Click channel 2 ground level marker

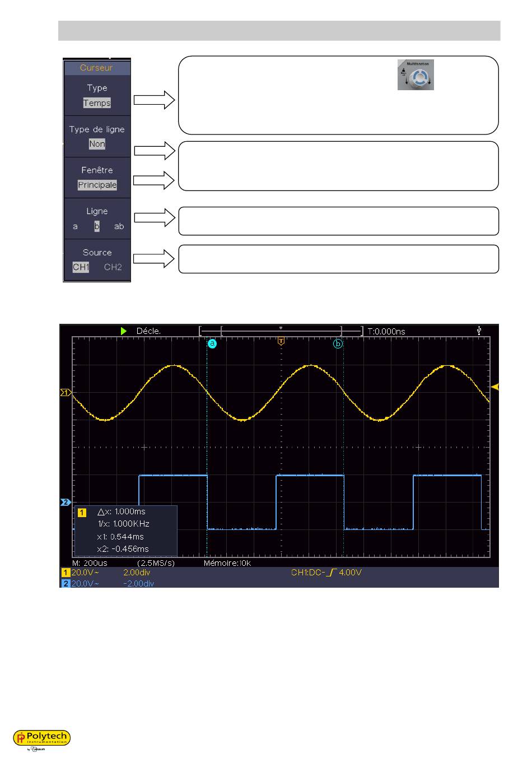66,502
